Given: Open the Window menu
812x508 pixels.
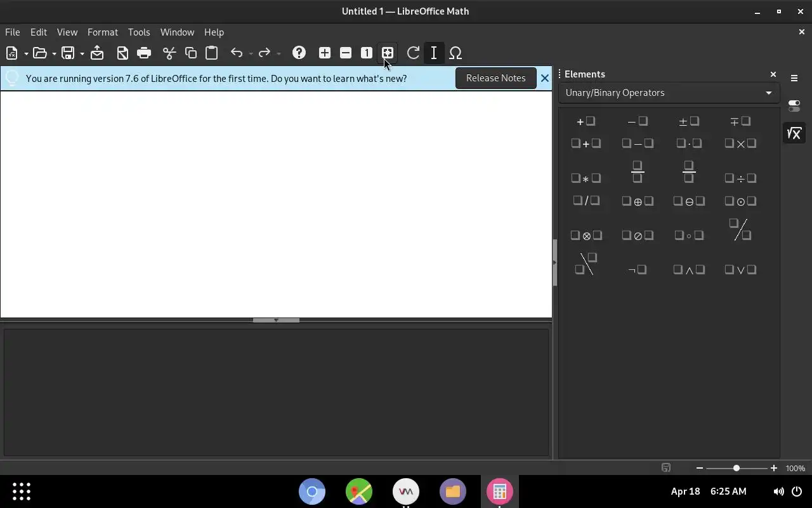Looking at the screenshot, I should [177, 32].
